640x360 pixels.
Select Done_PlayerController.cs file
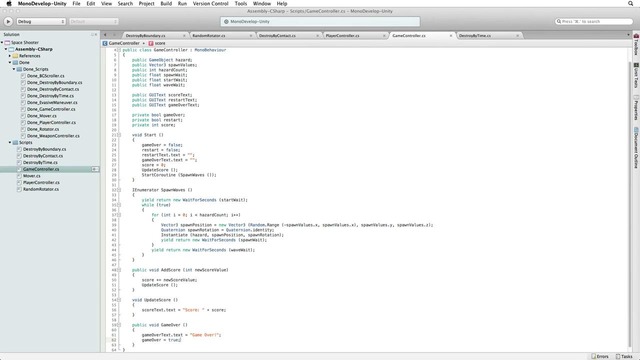[x=51, y=122]
